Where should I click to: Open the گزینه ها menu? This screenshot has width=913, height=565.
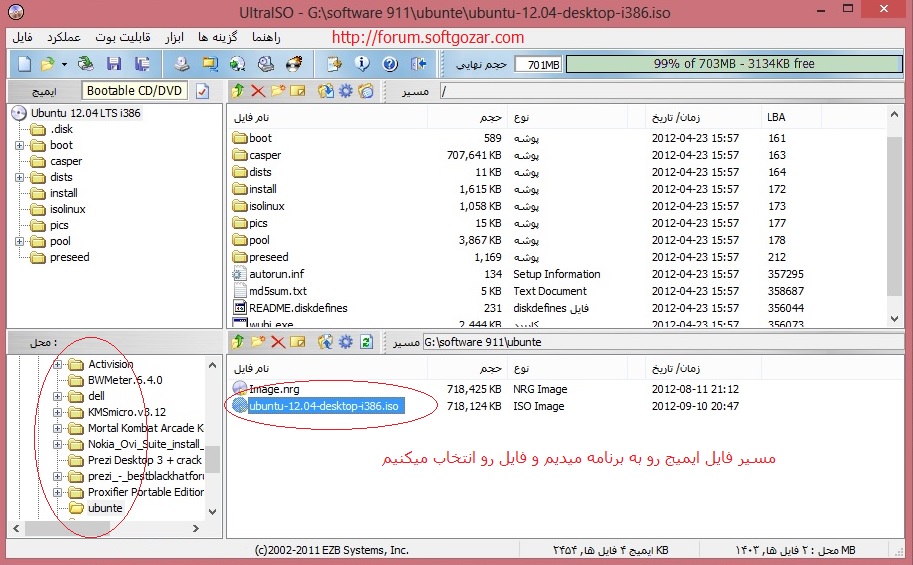pos(218,37)
